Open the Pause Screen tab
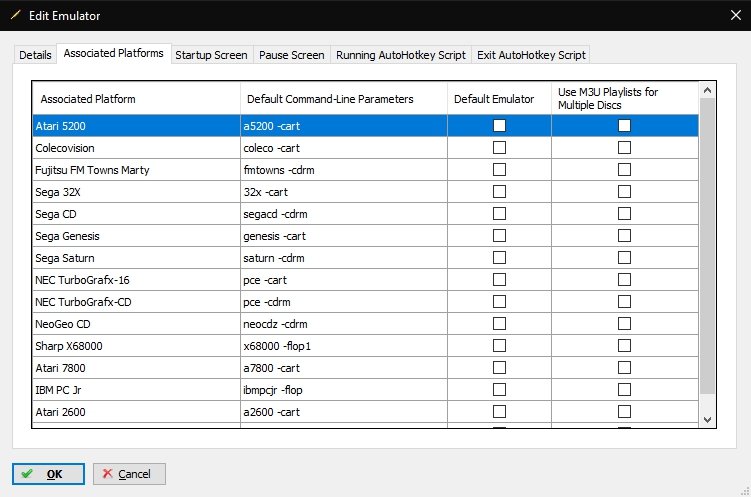 pyautogui.click(x=292, y=55)
